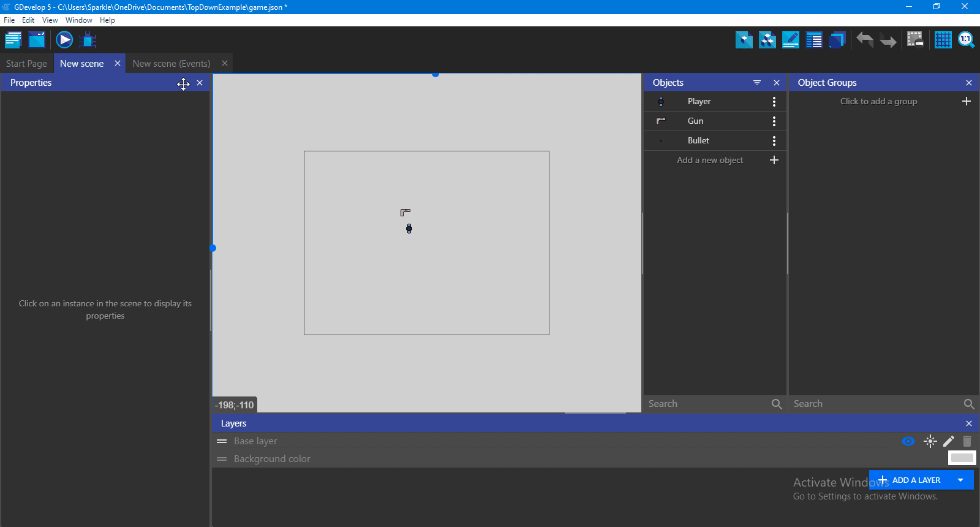Toggle Base layer lighting settings icon
This screenshot has width=980, height=527.
[930, 441]
